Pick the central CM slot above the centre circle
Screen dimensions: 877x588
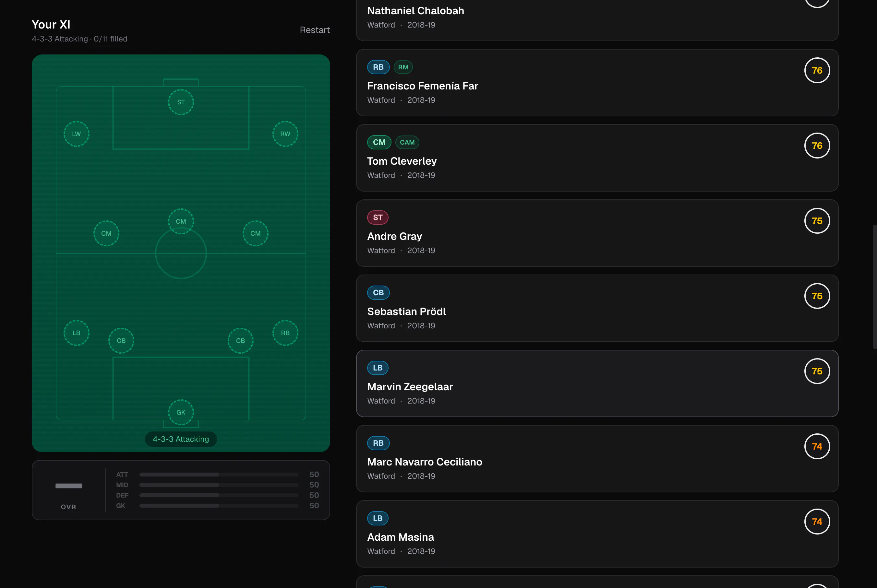pos(181,221)
